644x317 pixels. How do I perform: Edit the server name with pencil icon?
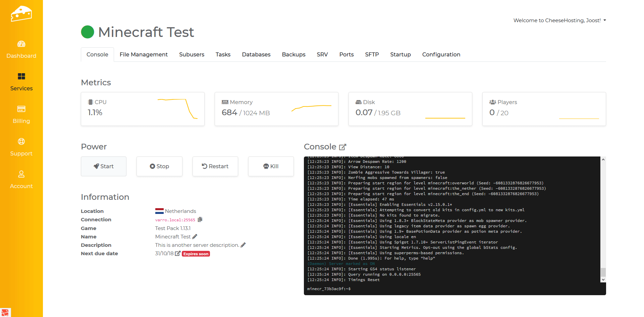(195, 237)
